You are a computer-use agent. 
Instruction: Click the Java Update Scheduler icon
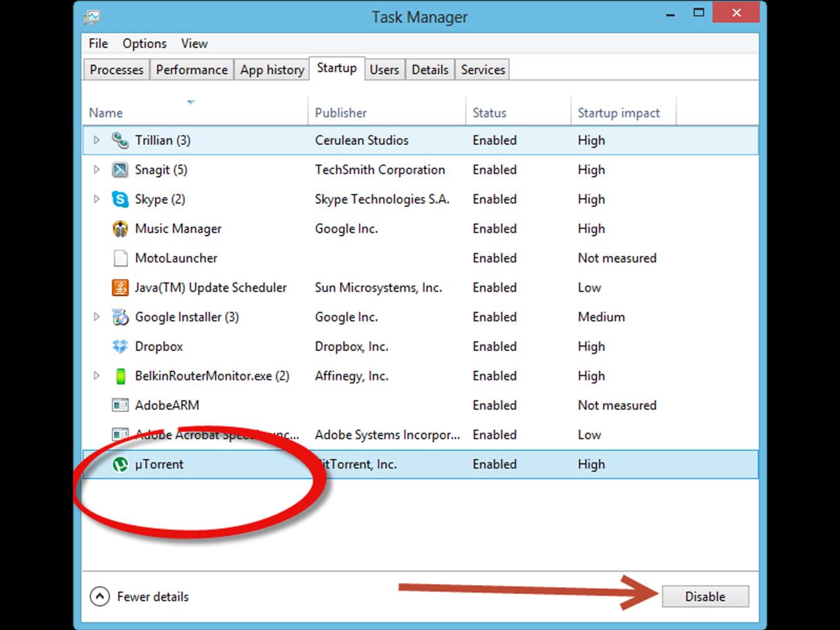tap(120, 287)
